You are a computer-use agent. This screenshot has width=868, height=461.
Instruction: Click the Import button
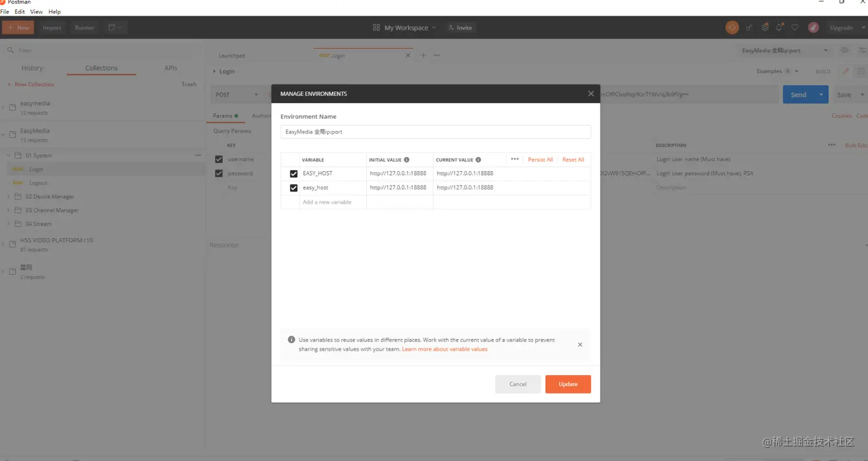pos(52,28)
